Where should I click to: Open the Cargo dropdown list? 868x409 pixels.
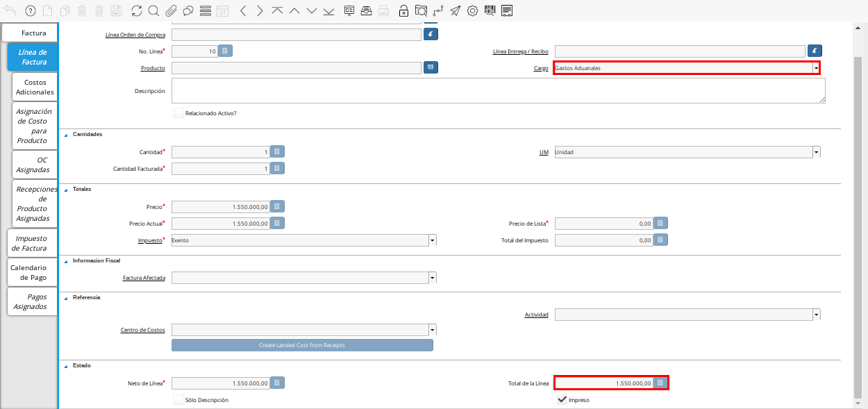point(816,68)
